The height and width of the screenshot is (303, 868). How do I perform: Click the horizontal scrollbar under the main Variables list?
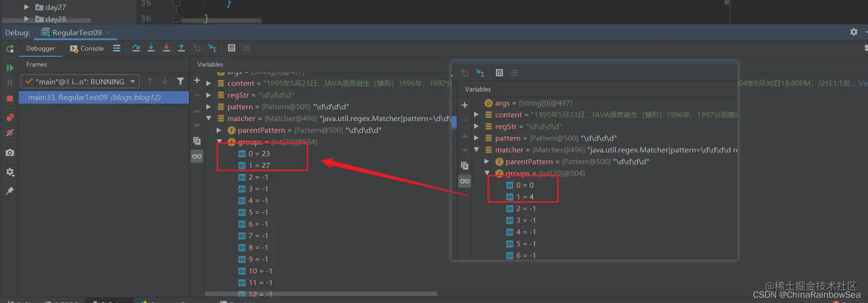point(321,294)
